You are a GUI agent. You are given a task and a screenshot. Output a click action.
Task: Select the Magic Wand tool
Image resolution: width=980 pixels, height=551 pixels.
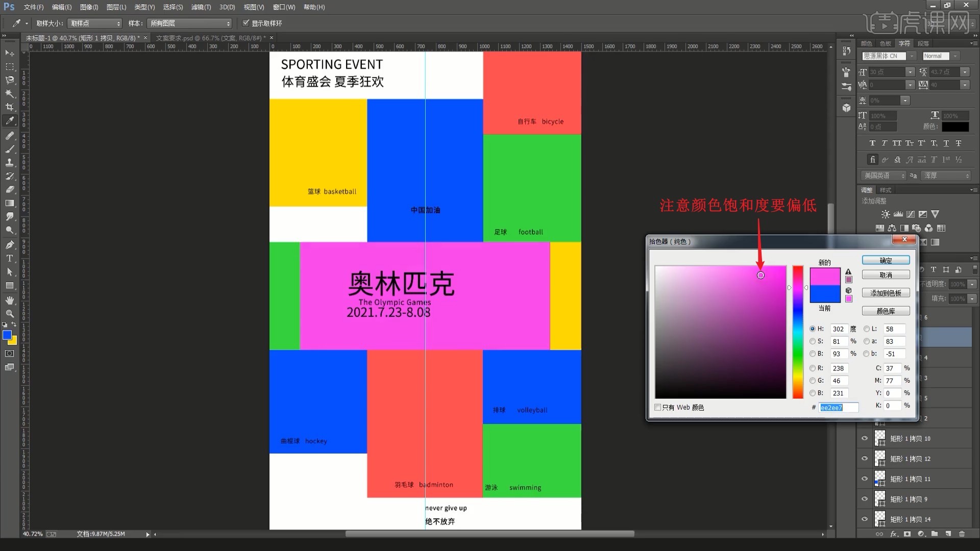[x=10, y=93]
